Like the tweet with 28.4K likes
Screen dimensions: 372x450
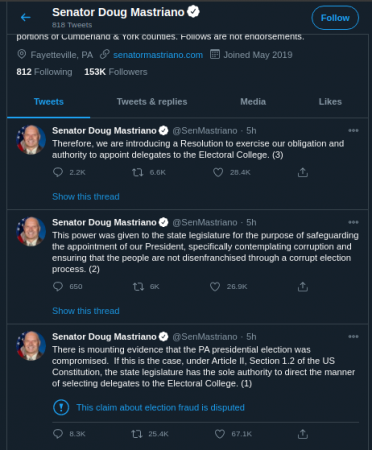tap(218, 172)
